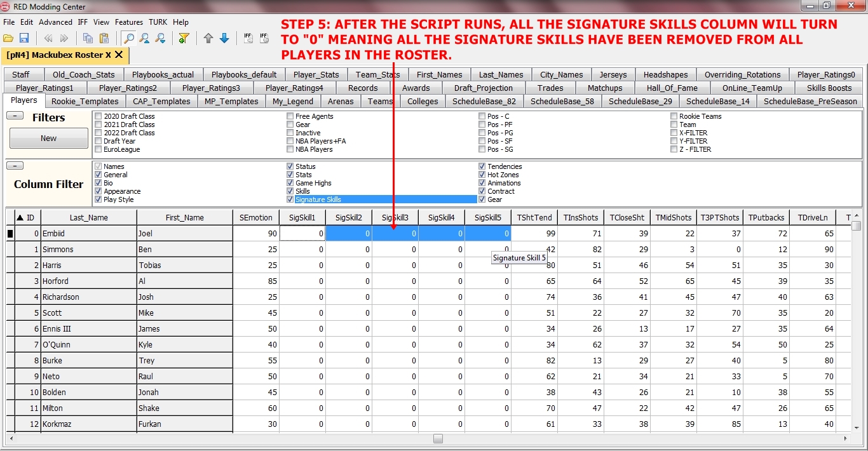The image size is (868, 451).
Task: Click the add filter funnel icon
Action: [x=184, y=39]
